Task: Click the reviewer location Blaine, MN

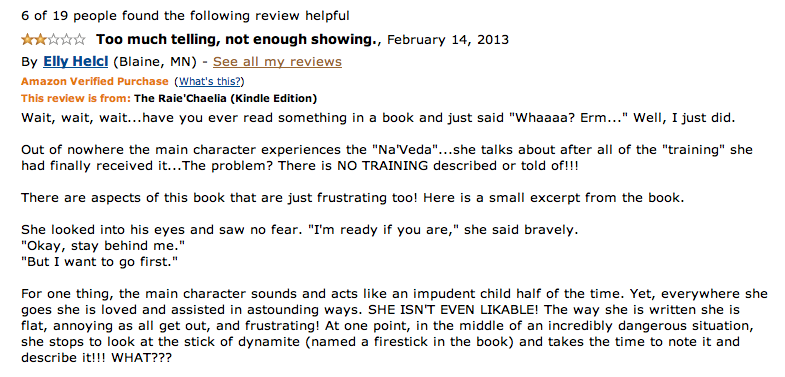Action: click(x=155, y=62)
